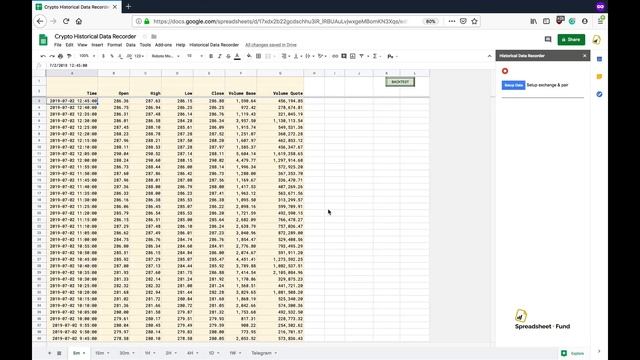This screenshot has width=640, height=360.
Task: Bookmark this page with star
Action: point(474,21)
